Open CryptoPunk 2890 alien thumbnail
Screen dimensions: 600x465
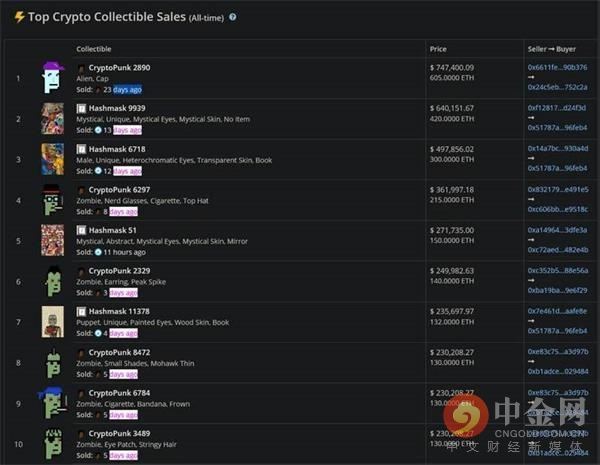tap(53, 77)
